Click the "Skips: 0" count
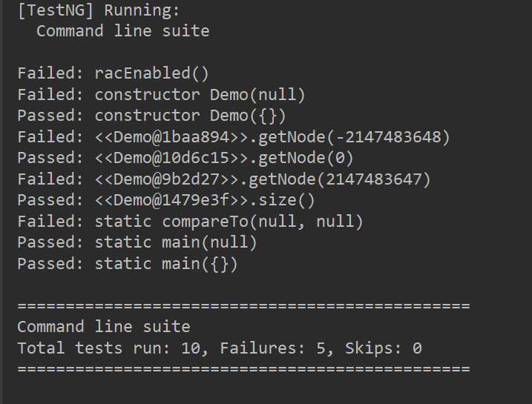The height and width of the screenshot is (404, 532). [x=383, y=348]
